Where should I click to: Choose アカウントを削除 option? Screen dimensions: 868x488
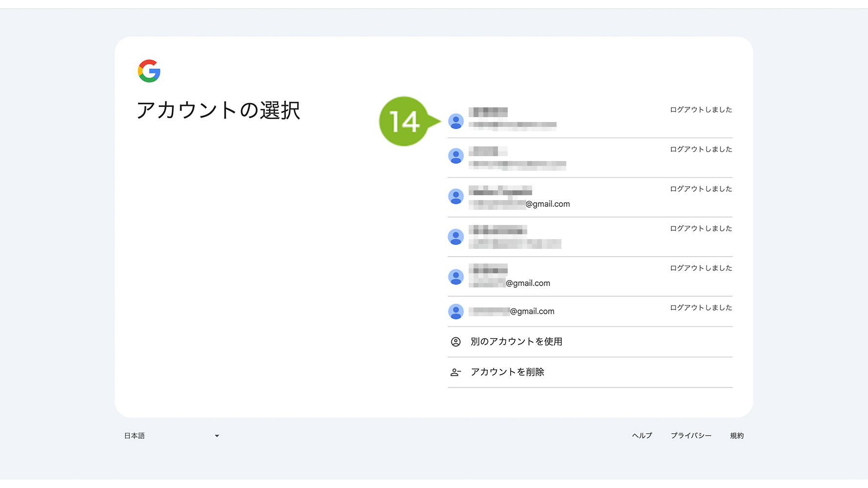590,372
